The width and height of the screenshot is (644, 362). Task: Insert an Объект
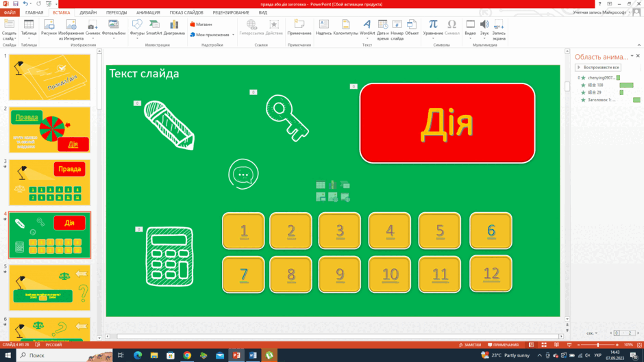coord(412,28)
